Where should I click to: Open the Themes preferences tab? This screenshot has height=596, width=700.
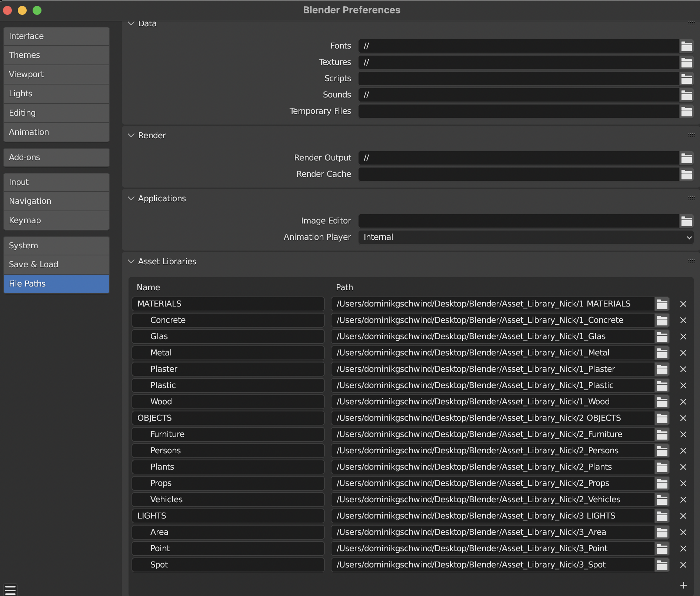(x=56, y=55)
